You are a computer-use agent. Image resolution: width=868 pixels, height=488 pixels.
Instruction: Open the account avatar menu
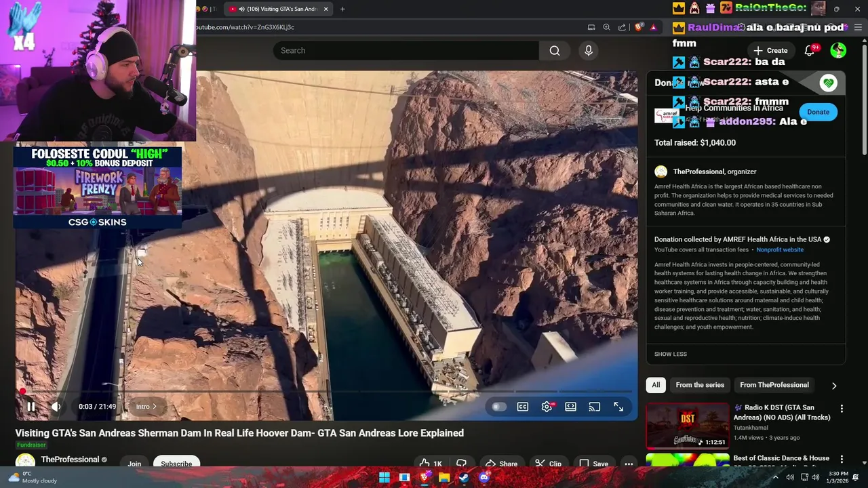pyautogui.click(x=838, y=51)
